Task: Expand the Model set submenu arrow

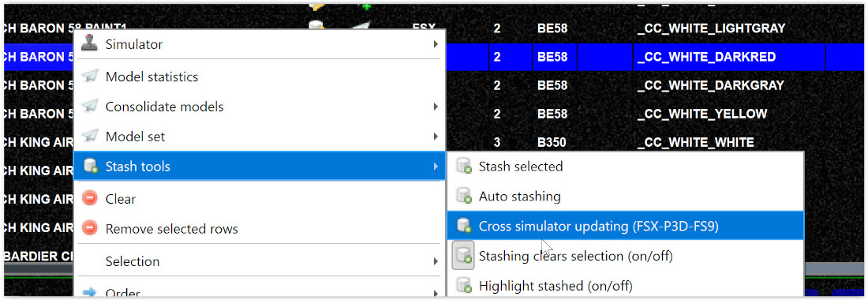Action: (x=436, y=136)
